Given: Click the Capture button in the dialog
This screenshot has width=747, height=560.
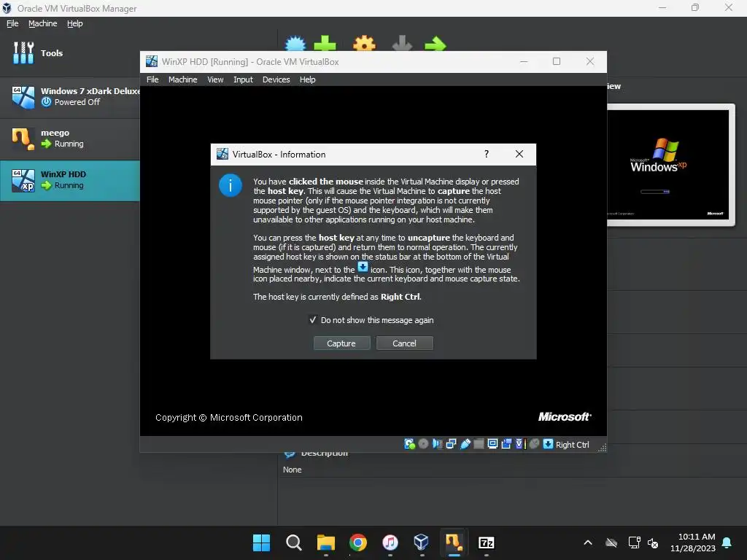Looking at the screenshot, I should (x=341, y=343).
